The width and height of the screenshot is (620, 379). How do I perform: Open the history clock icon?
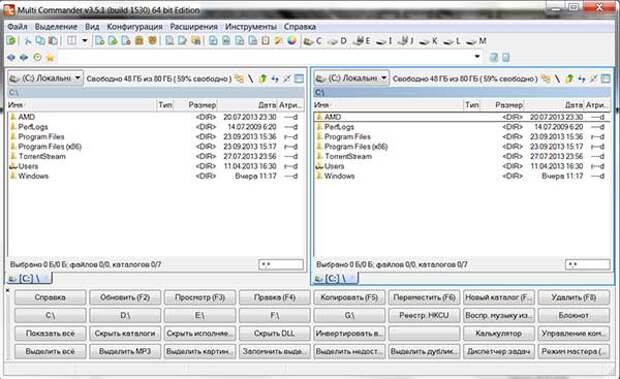pos(37,57)
